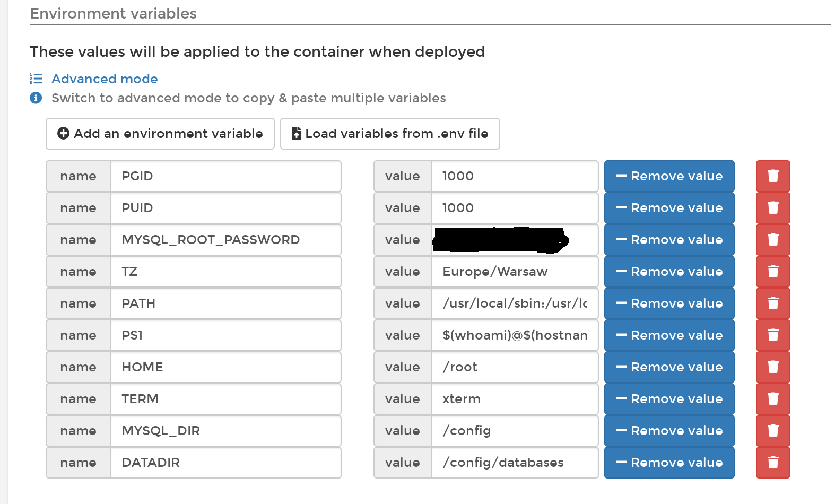Click the Advanced mode list icon
Image resolution: width=835 pixels, height=504 pixels.
pyautogui.click(x=36, y=79)
